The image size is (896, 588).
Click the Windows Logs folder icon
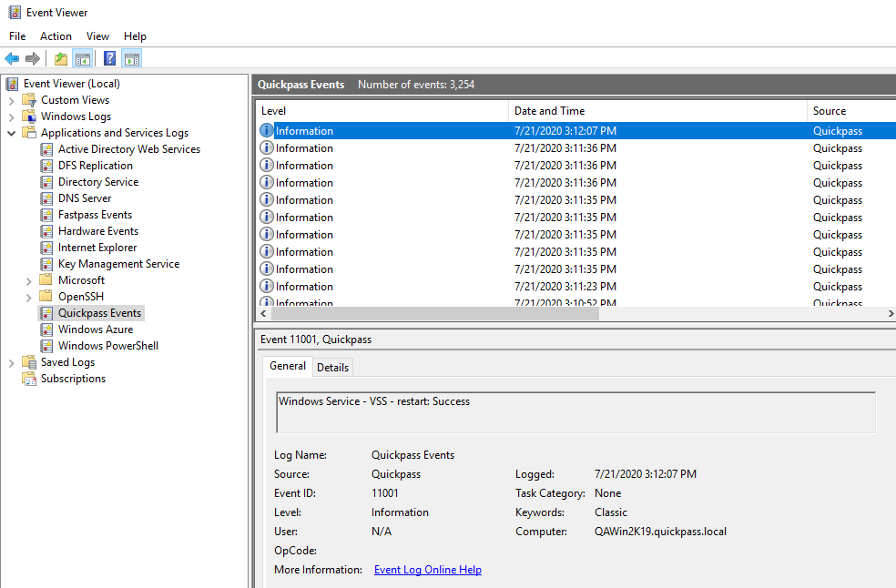coord(29,117)
